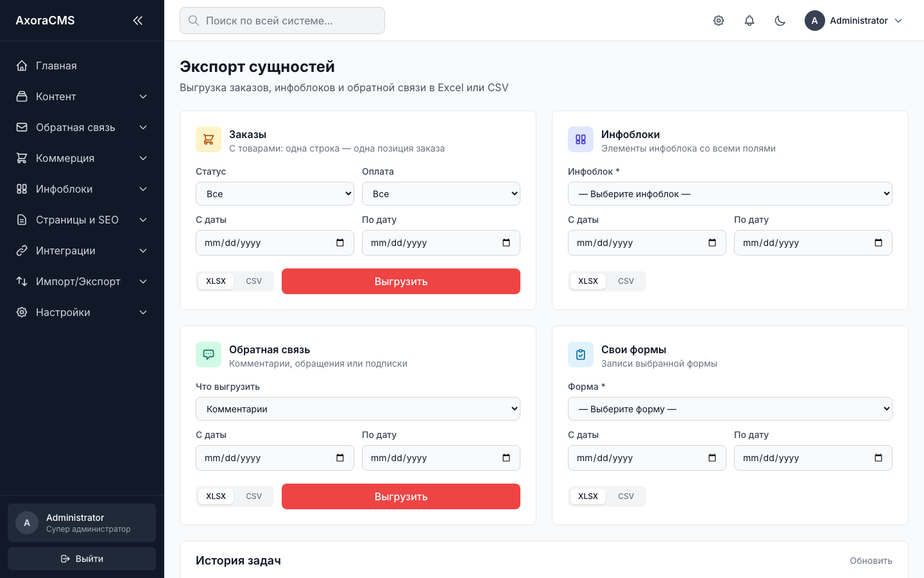Click the Свои формы С даты date field

(647, 458)
